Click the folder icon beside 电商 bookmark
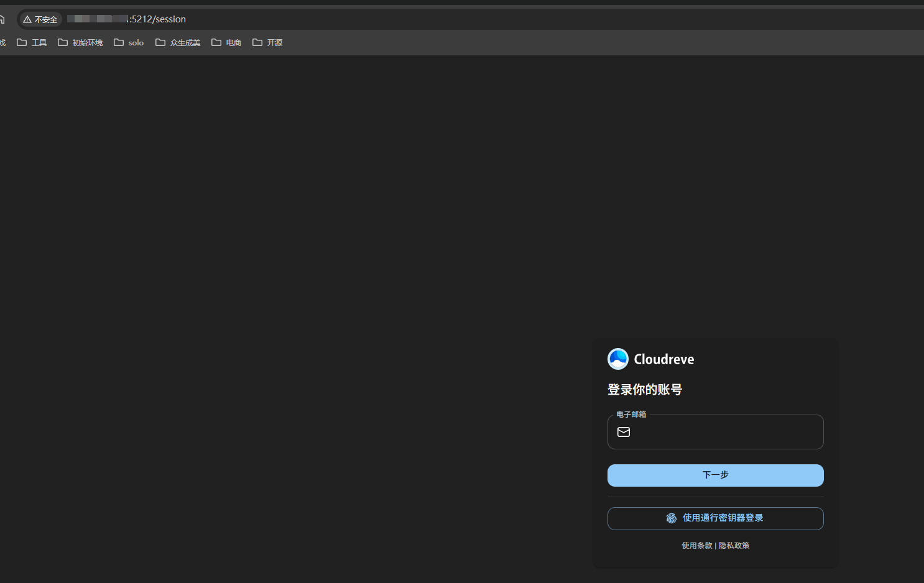The image size is (924, 583). click(x=216, y=42)
